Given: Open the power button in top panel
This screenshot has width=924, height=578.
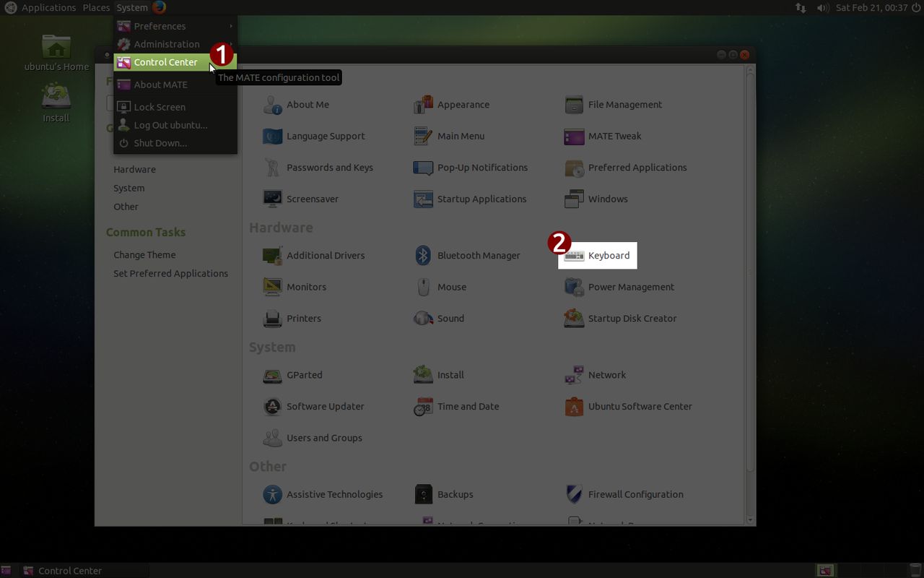Looking at the screenshot, I should click(915, 7).
